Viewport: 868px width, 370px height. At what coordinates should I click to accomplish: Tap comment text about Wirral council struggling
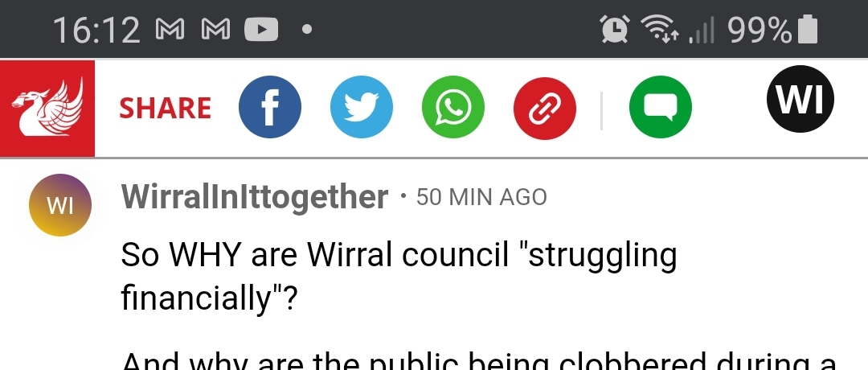pos(399,277)
